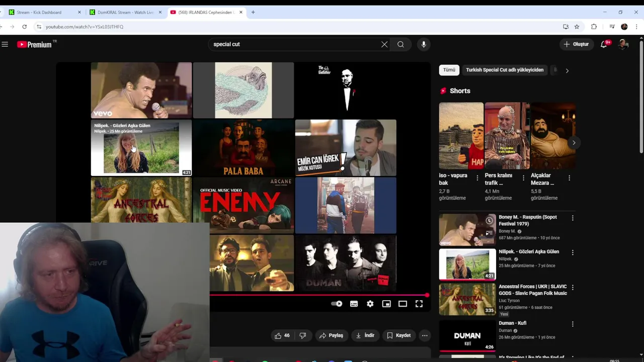The image size is (644, 362).
Task: Enable theater mode view
Action: click(403, 304)
